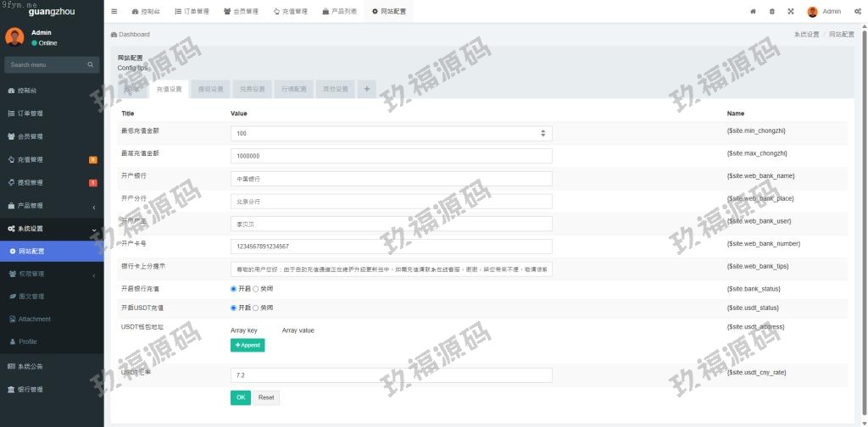Click the plus tab to add config group

coord(366,88)
